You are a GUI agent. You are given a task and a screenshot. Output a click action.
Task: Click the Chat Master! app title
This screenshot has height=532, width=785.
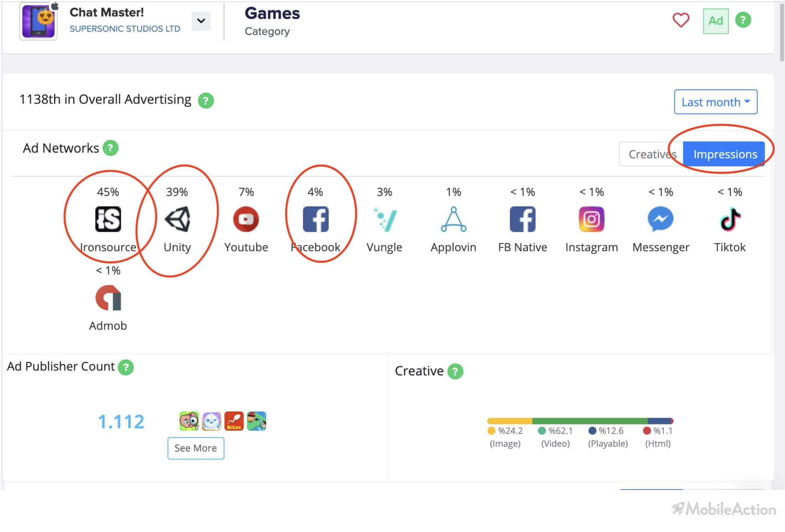pyautogui.click(x=106, y=12)
